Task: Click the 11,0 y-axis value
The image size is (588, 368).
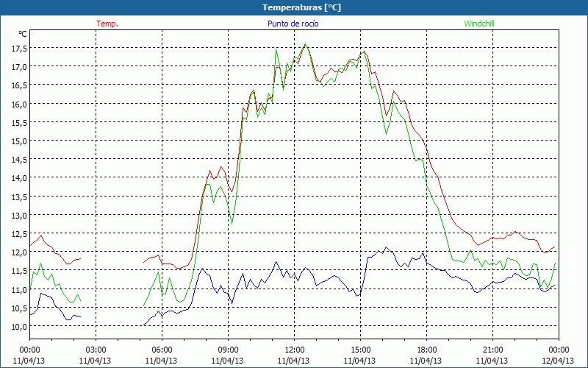Action: pyautogui.click(x=19, y=289)
